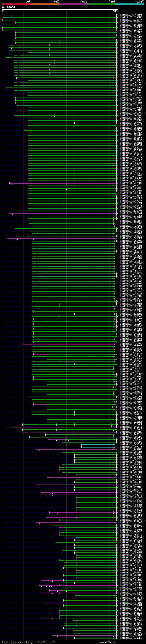Click the UniRef100_Q9M1H3 label
The height and width of the screenshot is (644, 146).
(x=131, y=487)
